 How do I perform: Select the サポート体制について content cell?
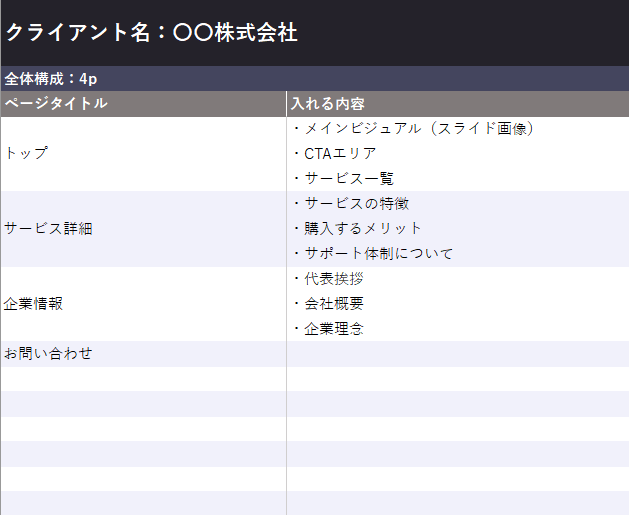372,253
